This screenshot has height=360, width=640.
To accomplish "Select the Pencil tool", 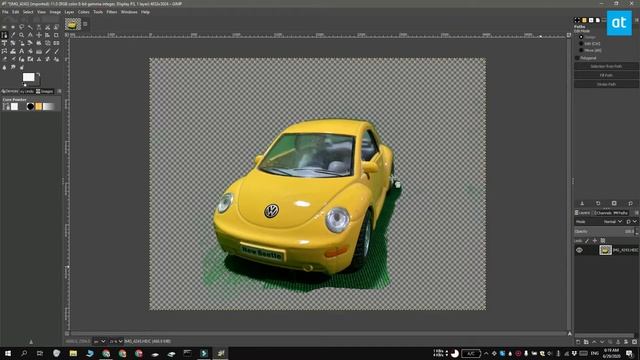I will 48,51.
